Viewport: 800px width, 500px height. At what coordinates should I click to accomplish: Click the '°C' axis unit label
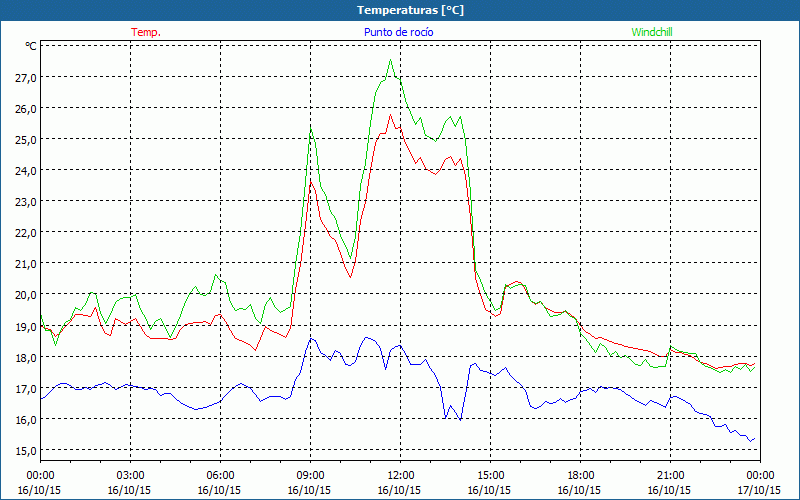tap(31, 46)
